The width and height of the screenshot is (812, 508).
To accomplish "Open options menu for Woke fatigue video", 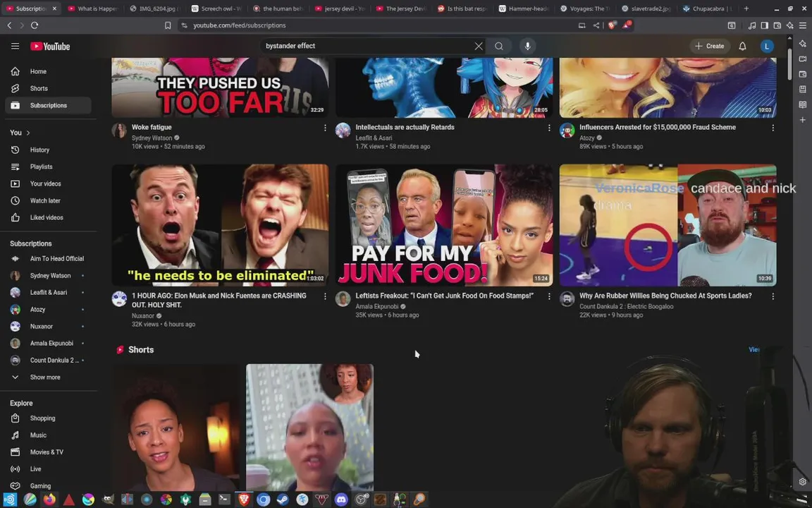I will [325, 128].
